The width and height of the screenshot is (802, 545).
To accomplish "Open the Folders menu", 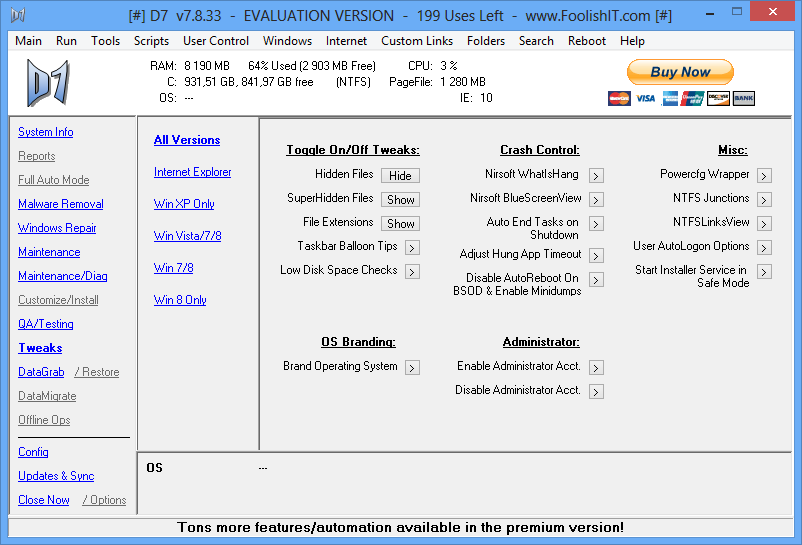I will 486,41.
